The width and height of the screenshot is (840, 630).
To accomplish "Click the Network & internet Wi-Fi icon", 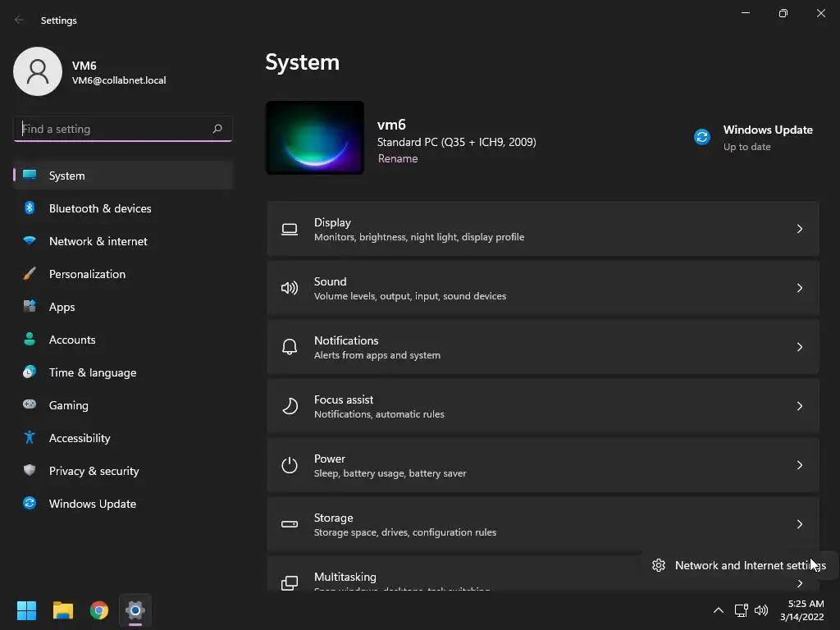I will (x=30, y=241).
